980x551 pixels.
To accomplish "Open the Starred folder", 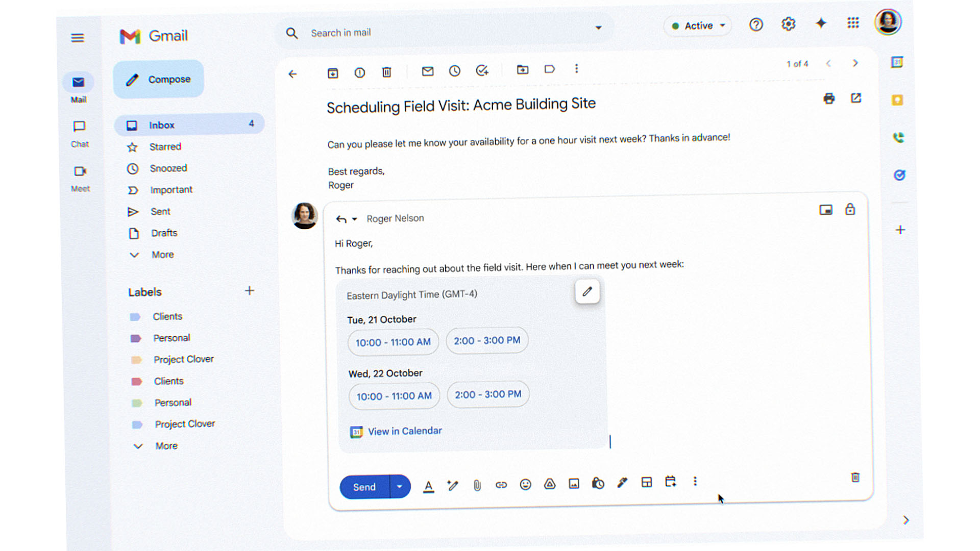I will point(165,147).
